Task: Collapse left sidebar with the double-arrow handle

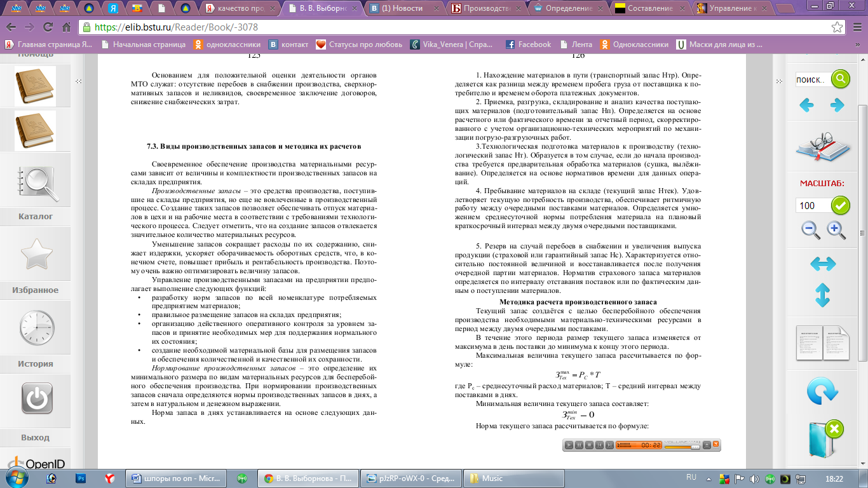Action: click(x=79, y=81)
